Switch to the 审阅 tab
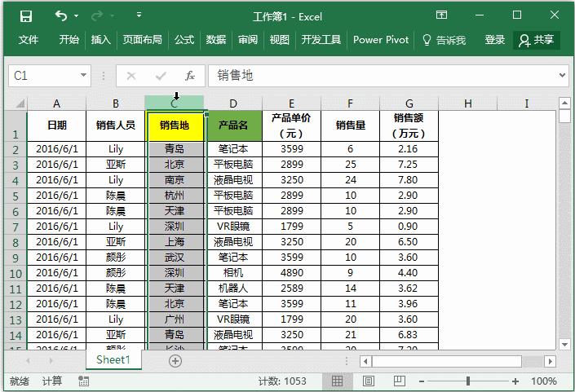This screenshot has height=392, width=575. 248,40
